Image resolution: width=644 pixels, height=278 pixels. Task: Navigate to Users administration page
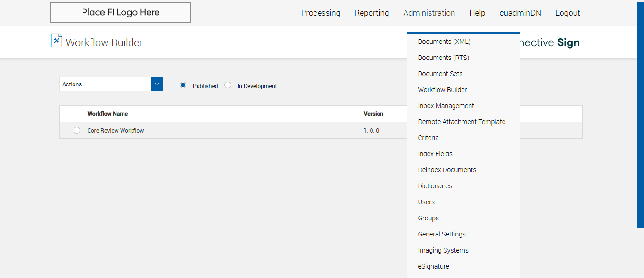point(426,202)
